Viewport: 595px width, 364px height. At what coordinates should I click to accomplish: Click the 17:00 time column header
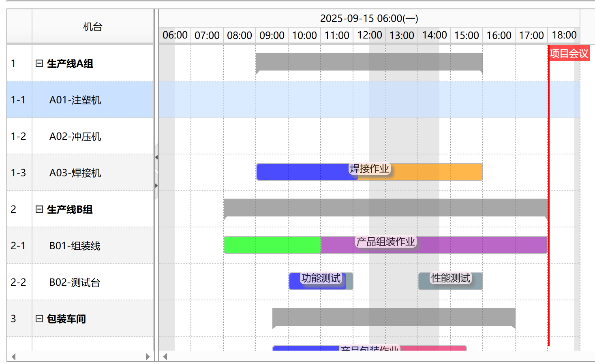pyautogui.click(x=531, y=35)
